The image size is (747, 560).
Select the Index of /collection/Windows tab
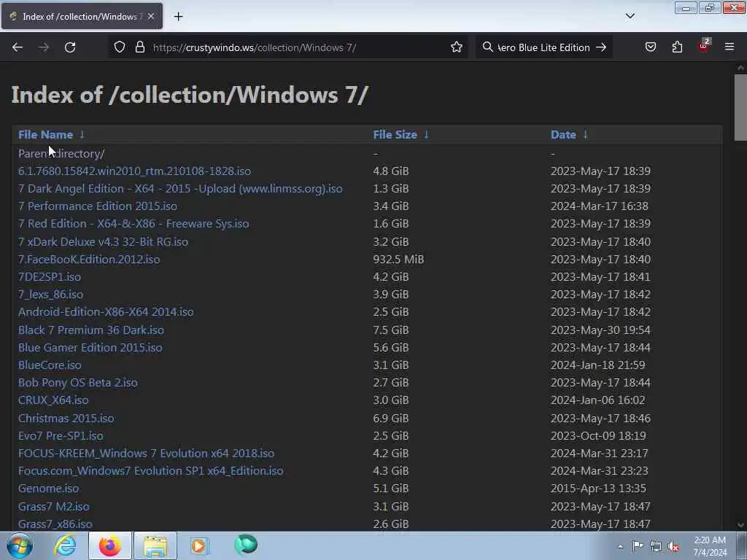click(x=82, y=16)
